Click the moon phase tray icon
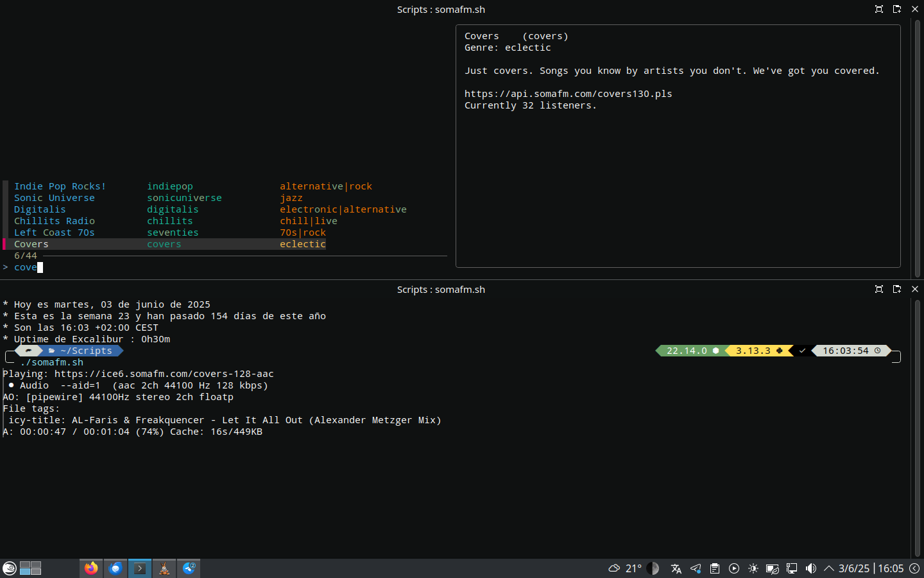Viewport: 924px width, 578px height. (653, 568)
